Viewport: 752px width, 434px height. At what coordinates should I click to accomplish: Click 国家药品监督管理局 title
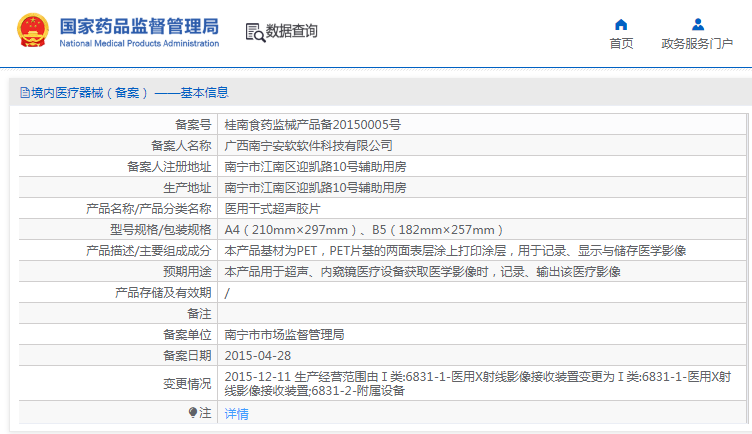click(x=139, y=26)
